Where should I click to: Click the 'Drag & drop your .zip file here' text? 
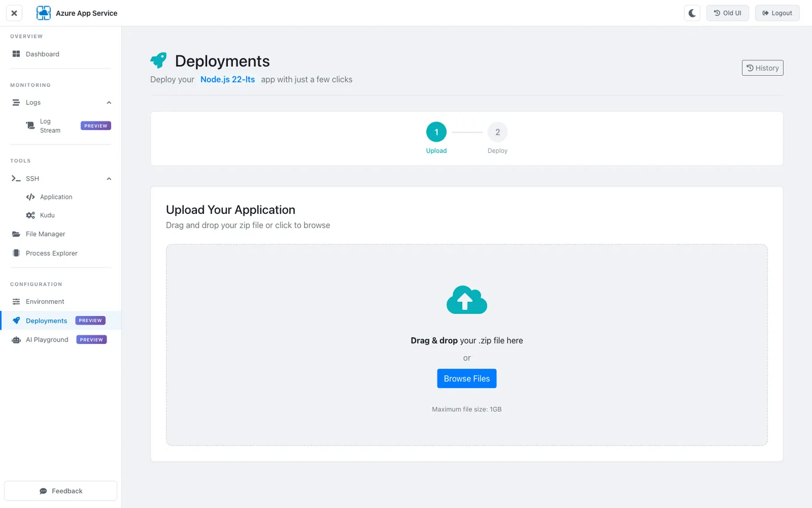pos(467,340)
